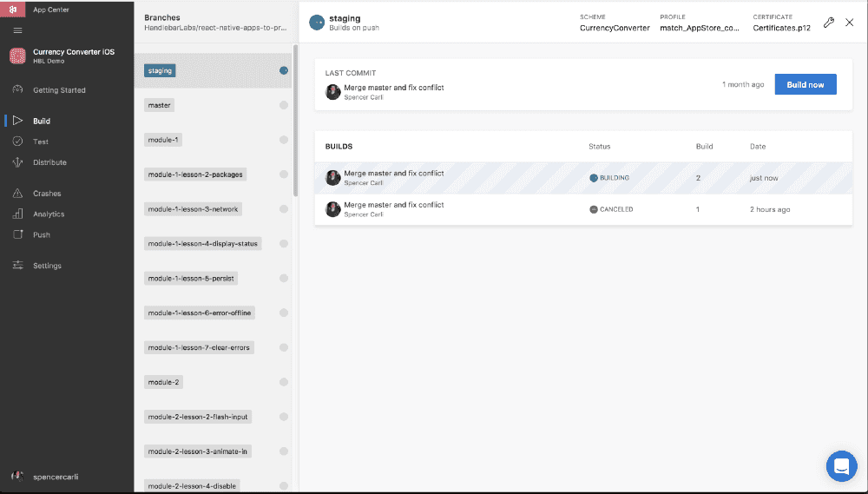Click the Date column header
This screenshot has height=494, width=868.
pyautogui.click(x=758, y=146)
